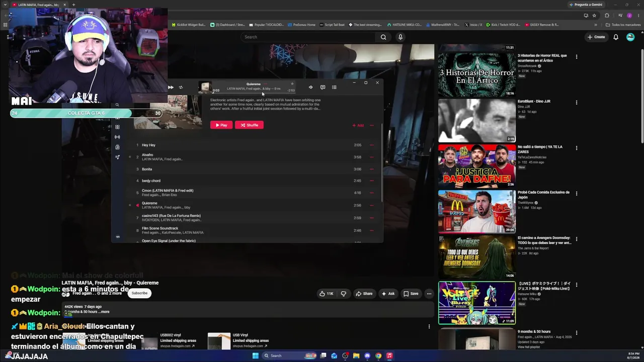This screenshot has width=644, height=362.
Task: Subscribe to the Fred again.. channel
Action: coord(139,293)
